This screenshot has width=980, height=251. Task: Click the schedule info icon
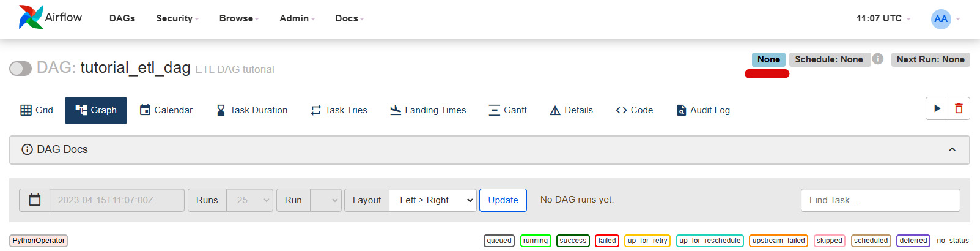pos(878,59)
